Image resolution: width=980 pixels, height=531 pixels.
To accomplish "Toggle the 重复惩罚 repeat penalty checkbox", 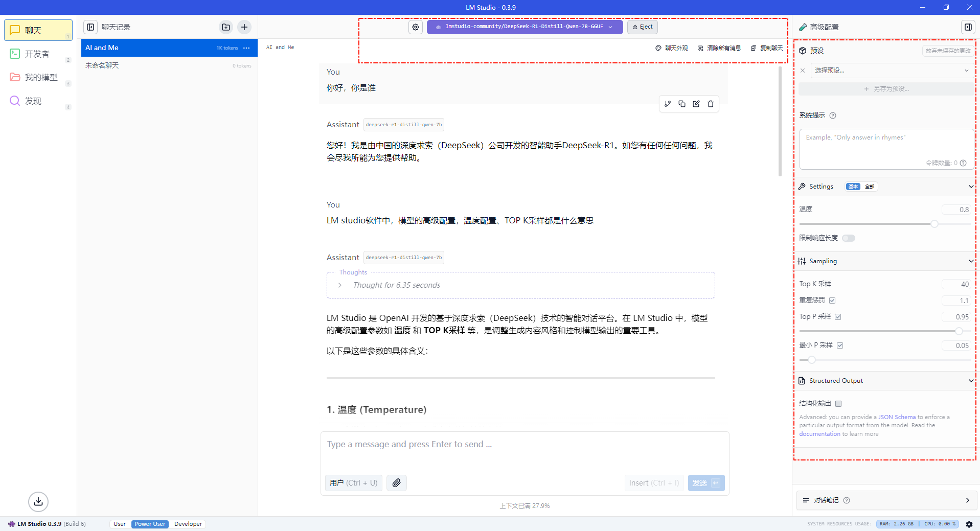I will click(832, 301).
